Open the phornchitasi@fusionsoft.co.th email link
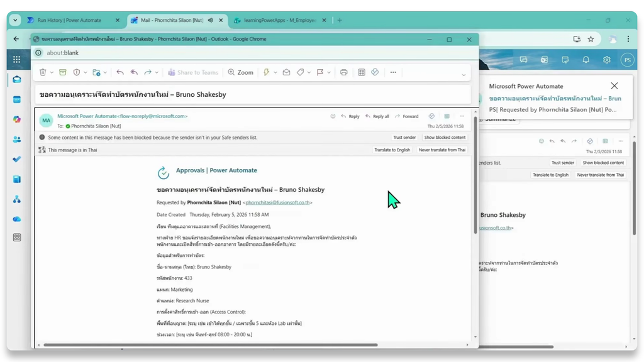 [277, 202]
